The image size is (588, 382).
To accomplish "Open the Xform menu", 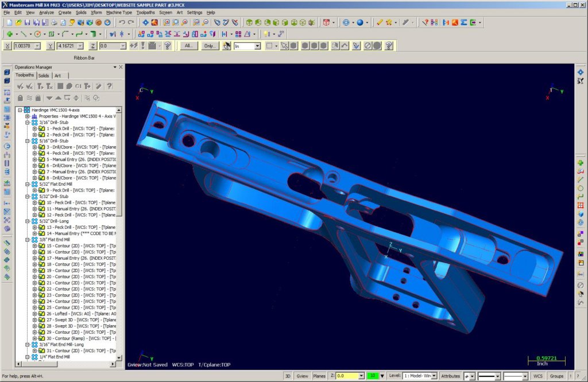I will (96, 13).
